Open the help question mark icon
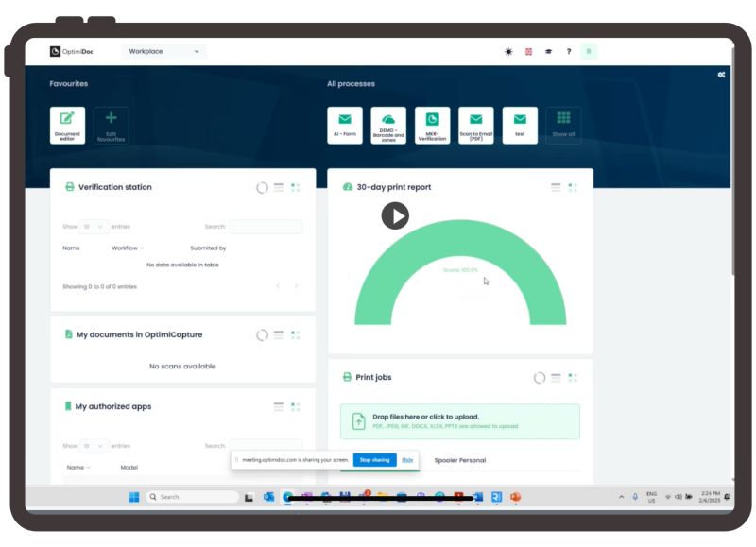Viewport: 756px width, 547px height. click(568, 52)
